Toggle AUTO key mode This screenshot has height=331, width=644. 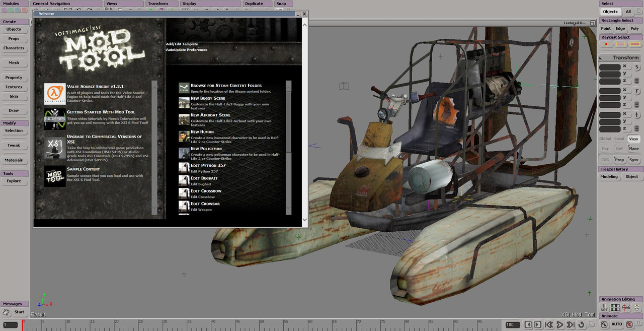tap(617, 324)
